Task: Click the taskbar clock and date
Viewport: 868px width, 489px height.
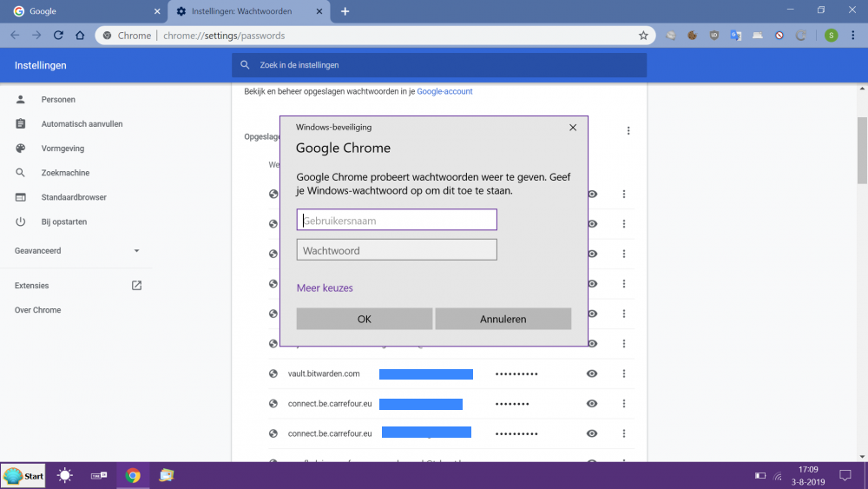Action: [808, 476]
